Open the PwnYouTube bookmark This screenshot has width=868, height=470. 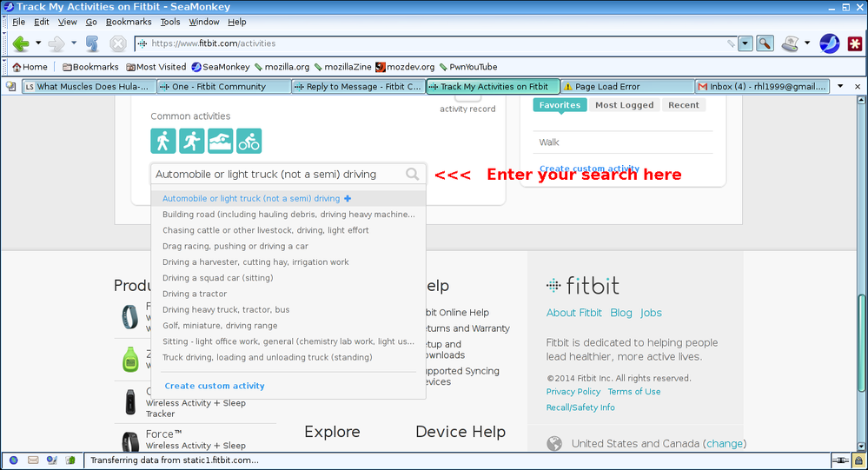(468, 67)
